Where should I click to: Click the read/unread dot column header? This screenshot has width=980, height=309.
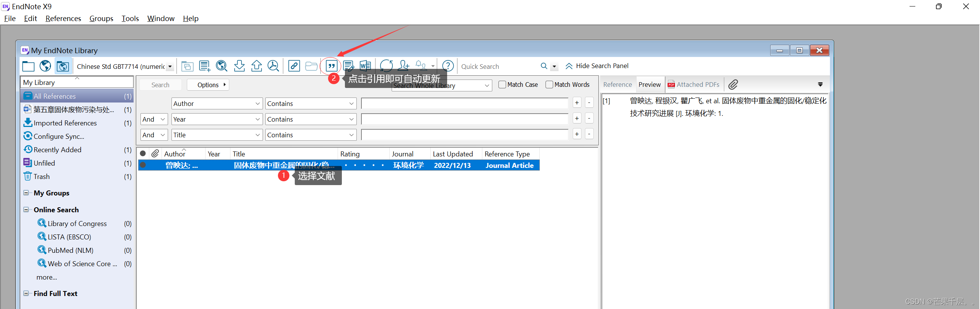tap(143, 154)
